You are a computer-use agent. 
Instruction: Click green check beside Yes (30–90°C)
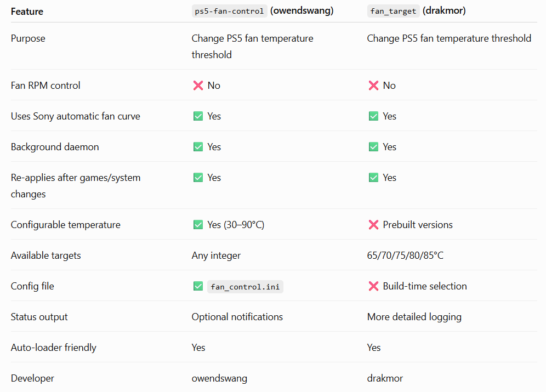pyautogui.click(x=198, y=225)
